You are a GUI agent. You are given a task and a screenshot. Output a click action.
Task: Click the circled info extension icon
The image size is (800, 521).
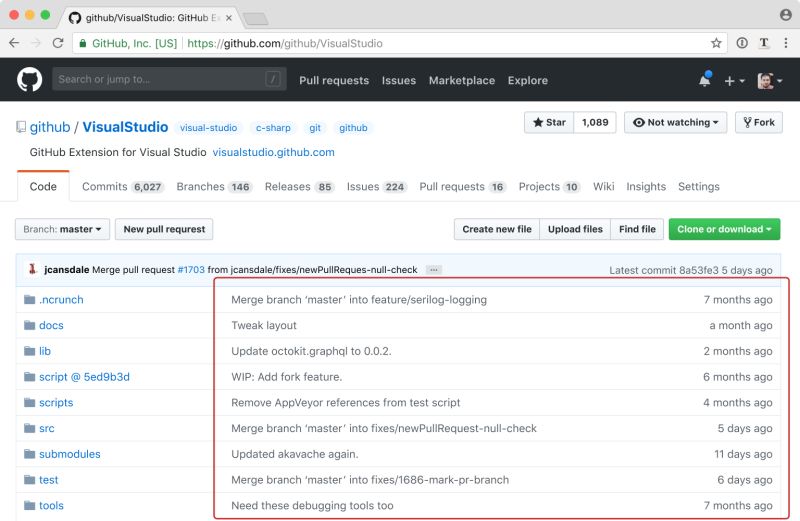[x=742, y=43]
